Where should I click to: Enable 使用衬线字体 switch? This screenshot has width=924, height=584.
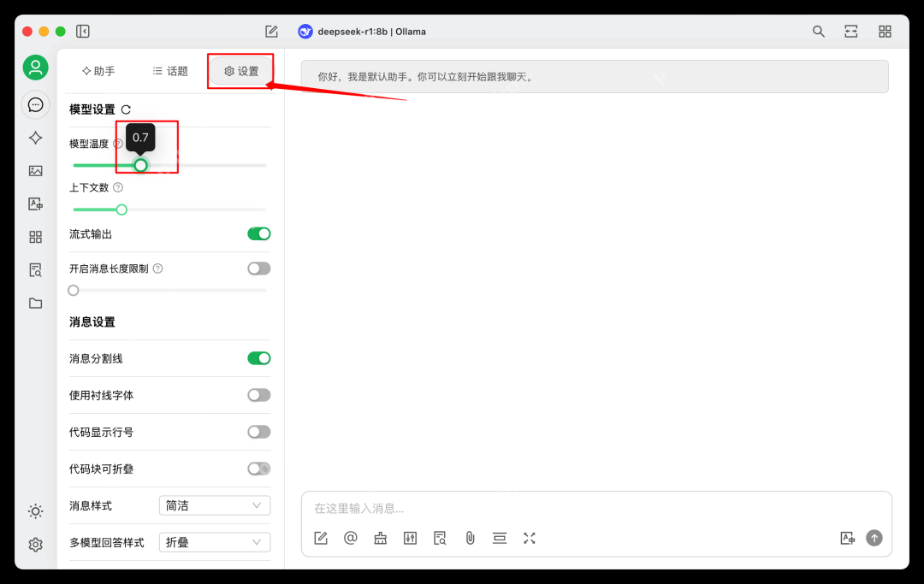[258, 395]
